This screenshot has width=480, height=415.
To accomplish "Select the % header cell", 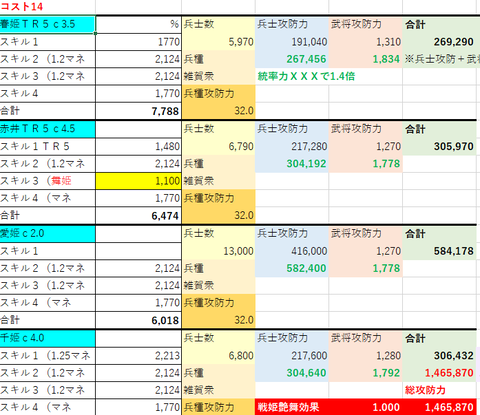I will coord(138,24).
